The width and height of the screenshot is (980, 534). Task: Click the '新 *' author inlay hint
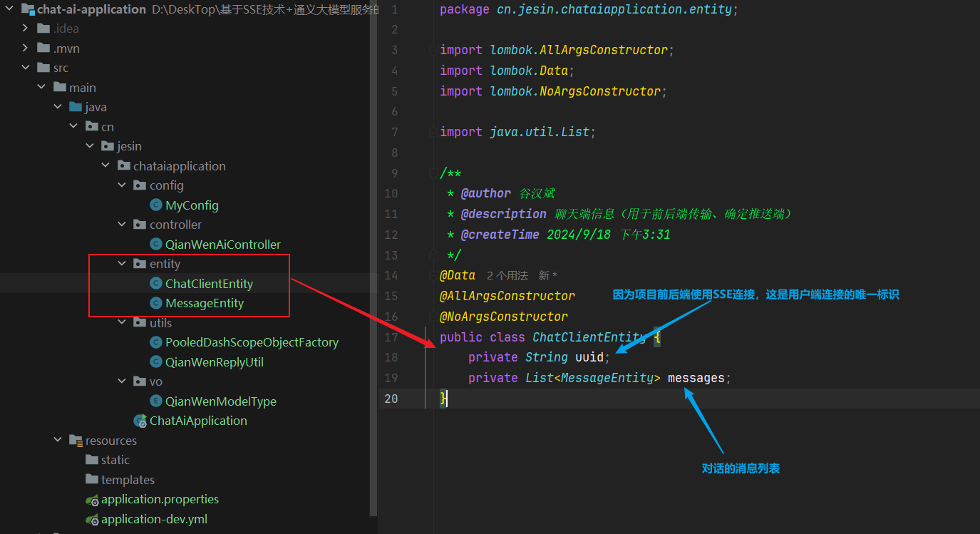548,275
